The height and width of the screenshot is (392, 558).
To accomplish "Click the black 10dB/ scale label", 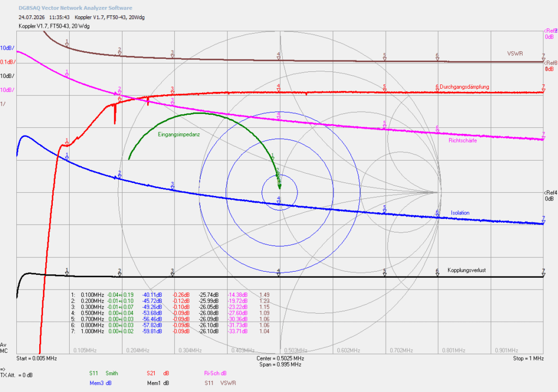I will (8, 76).
